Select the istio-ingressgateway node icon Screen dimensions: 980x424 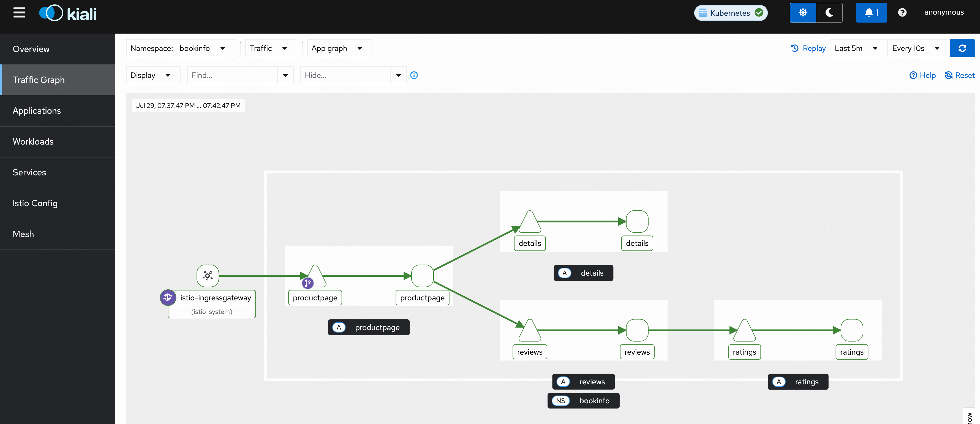208,276
